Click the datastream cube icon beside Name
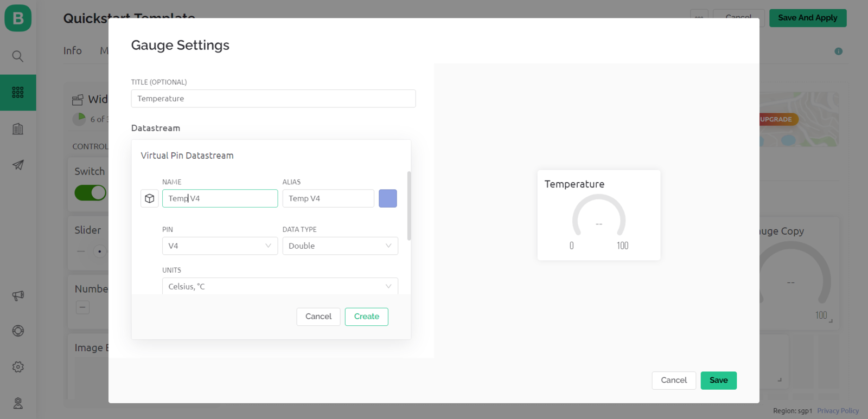The image size is (868, 419). click(150, 198)
